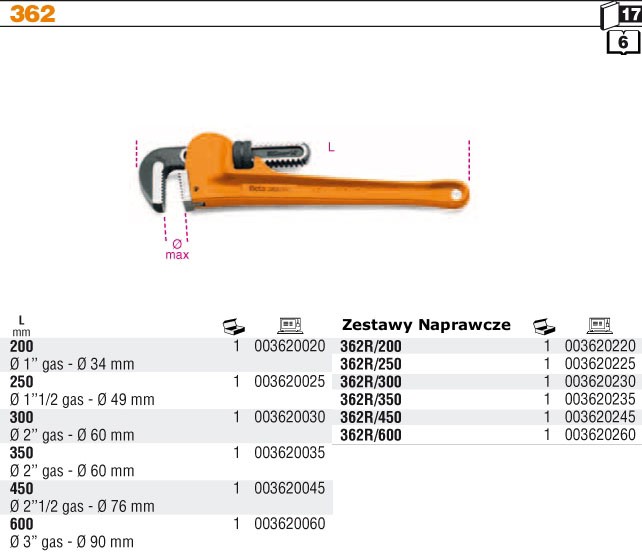The image size is (642, 557).
Task: Open repair kit 362R/200
Action: point(371,346)
